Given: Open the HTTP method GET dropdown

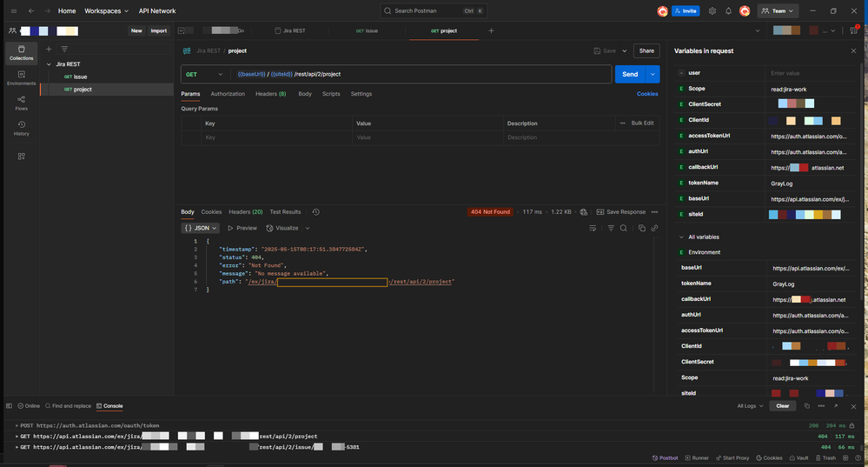Looking at the screenshot, I should tap(205, 74).
